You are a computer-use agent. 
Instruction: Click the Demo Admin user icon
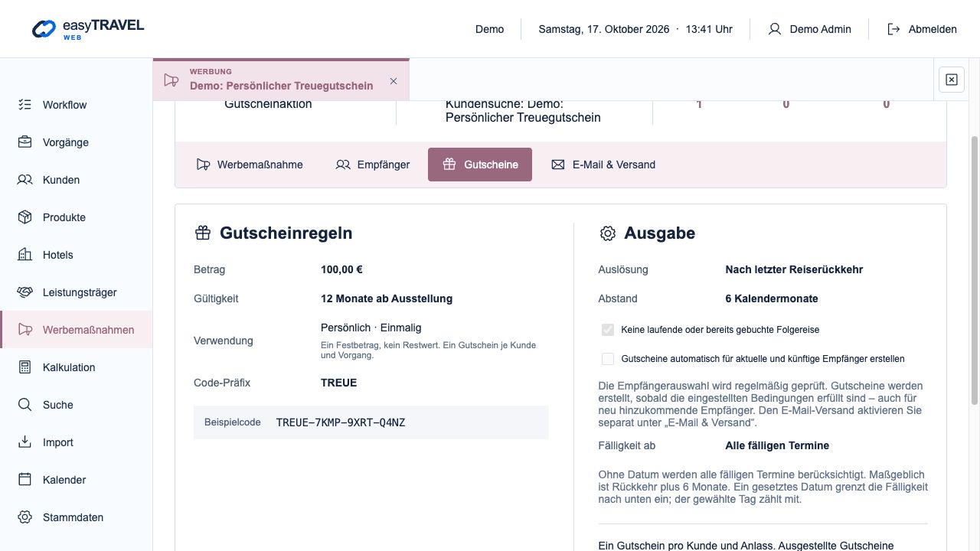pos(775,29)
